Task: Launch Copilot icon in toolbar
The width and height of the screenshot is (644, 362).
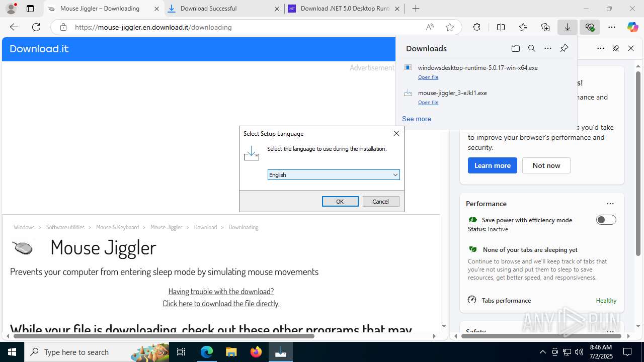Action: pos(632,27)
